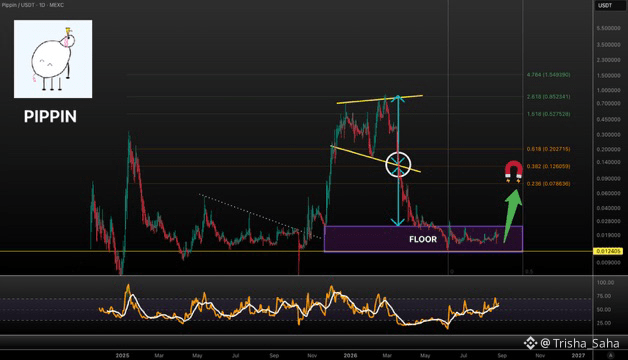Click the 0.300000 price axis value
Viewport: 628px width, 360px height.
(x=608, y=135)
